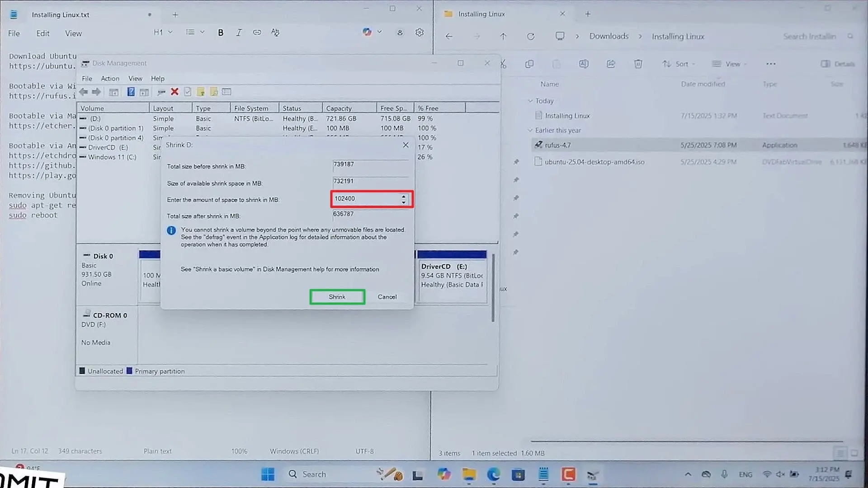Screen dimensions: 868x488
Task: Go back in File Explorer
Action: [449, 37]
